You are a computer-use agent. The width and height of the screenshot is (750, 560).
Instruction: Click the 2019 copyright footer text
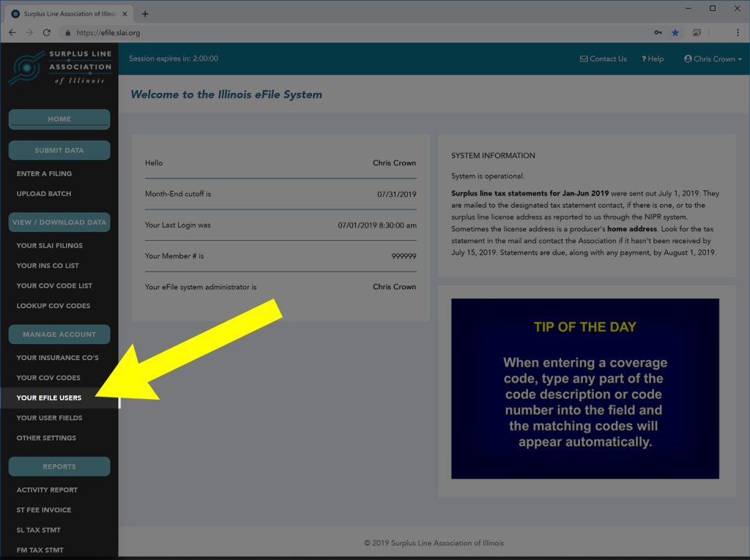[x=434, y=542]
